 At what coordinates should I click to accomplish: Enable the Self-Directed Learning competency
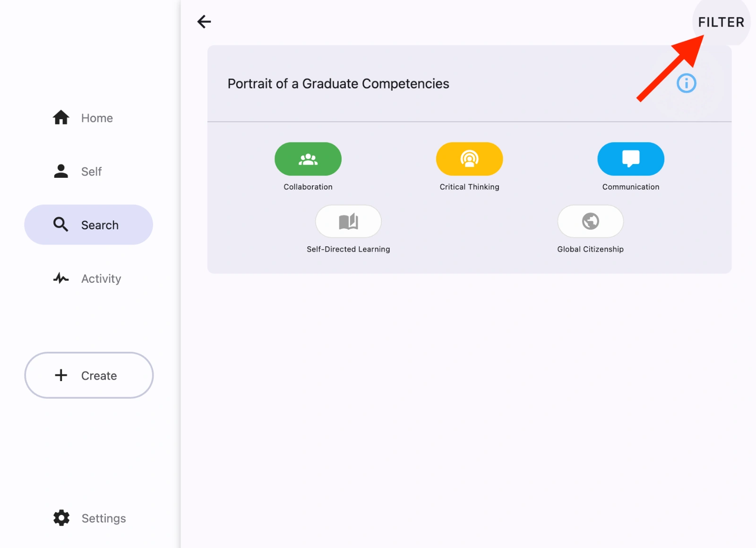[x=348, y=221]
